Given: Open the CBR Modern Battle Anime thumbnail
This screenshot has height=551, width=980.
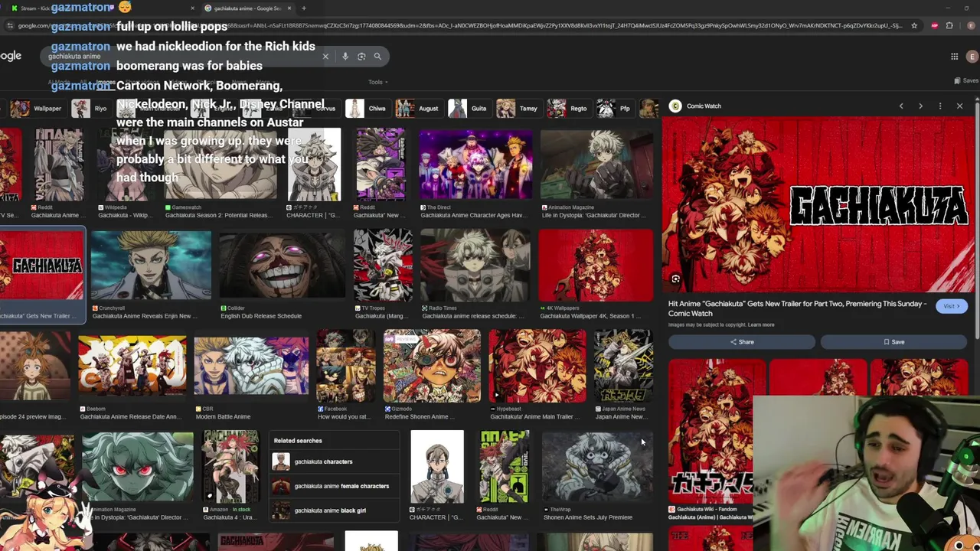Looking at the screenshot, I should pyautogui.click(x=251, y=367).
